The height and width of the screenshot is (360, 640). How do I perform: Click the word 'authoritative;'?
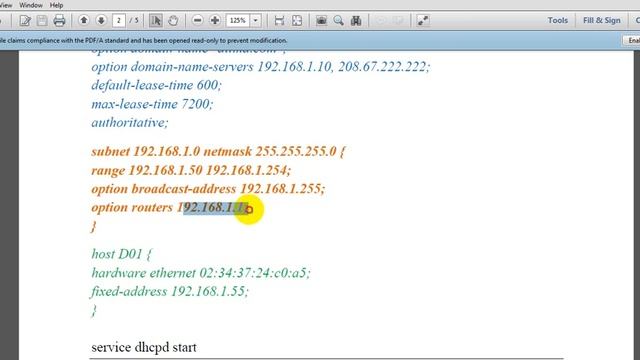[x=130, y=122]
